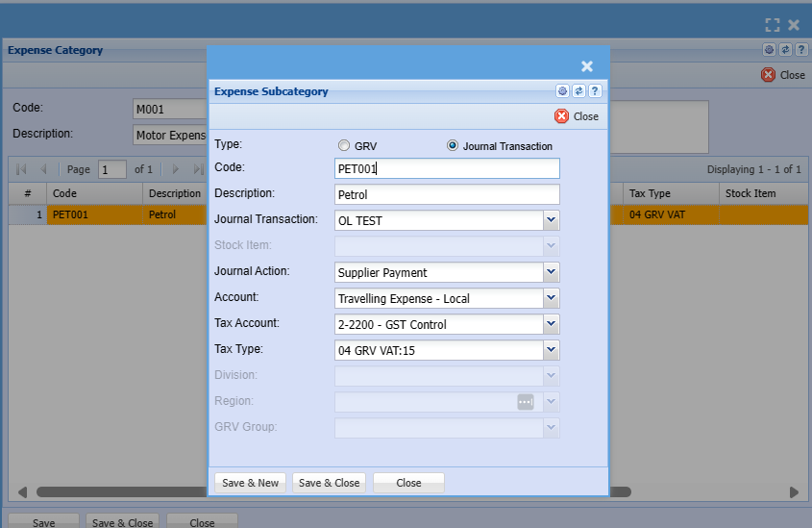
Task: Open the Journal Action dropdown
Action: click(551, 272)
